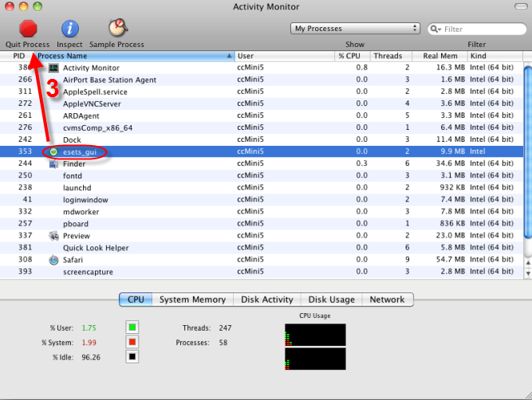Click the green % User color swatch
This screenshot has height=400, width=532.
click(132, 327)
